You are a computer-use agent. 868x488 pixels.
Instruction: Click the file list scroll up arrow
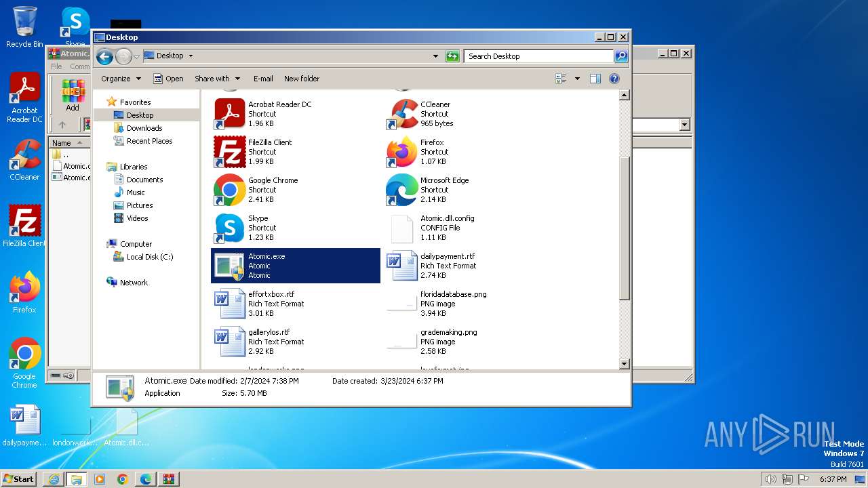pos(625,96)
